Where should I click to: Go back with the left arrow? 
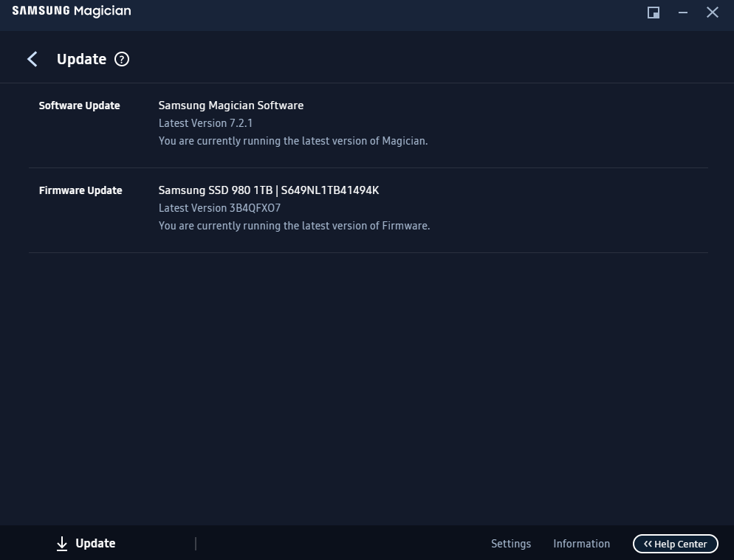(x=32, y=59)
